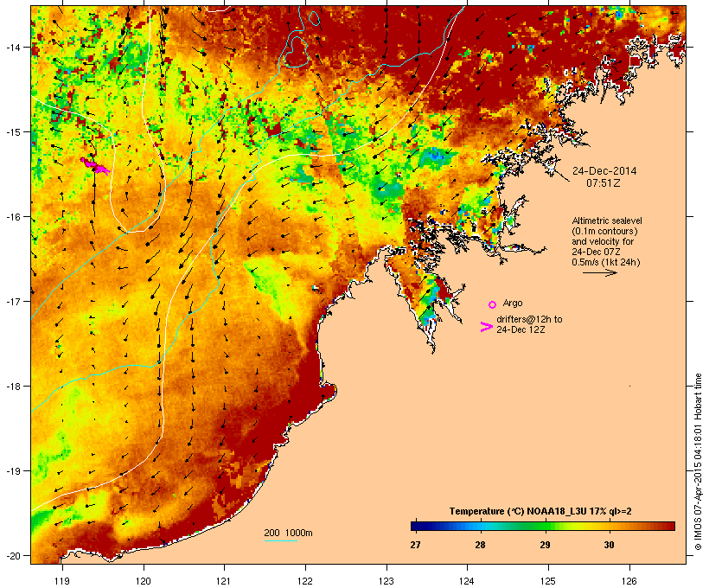Click the longitude axis label 122
The image size is (709, 588).
(305, 581)
